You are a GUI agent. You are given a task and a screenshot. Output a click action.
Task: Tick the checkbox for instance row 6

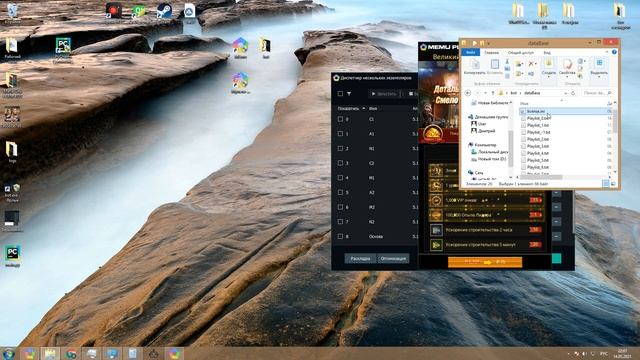click(340, 207)
